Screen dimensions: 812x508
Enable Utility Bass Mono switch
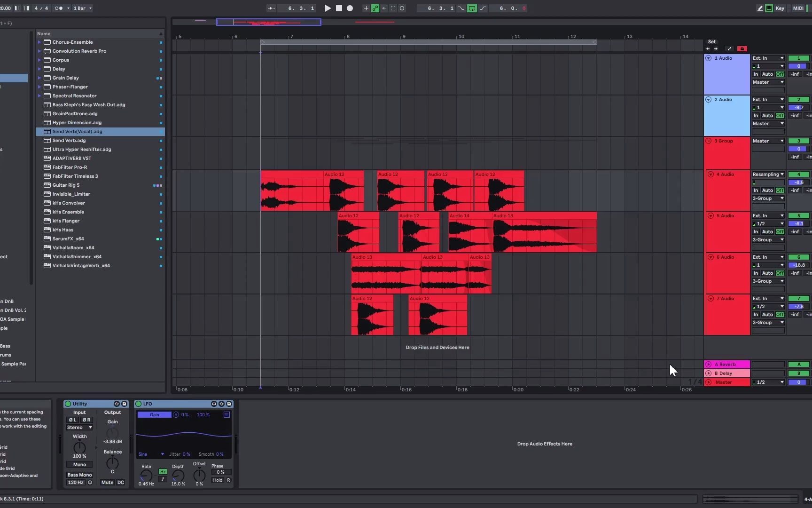tap(79, 475)
